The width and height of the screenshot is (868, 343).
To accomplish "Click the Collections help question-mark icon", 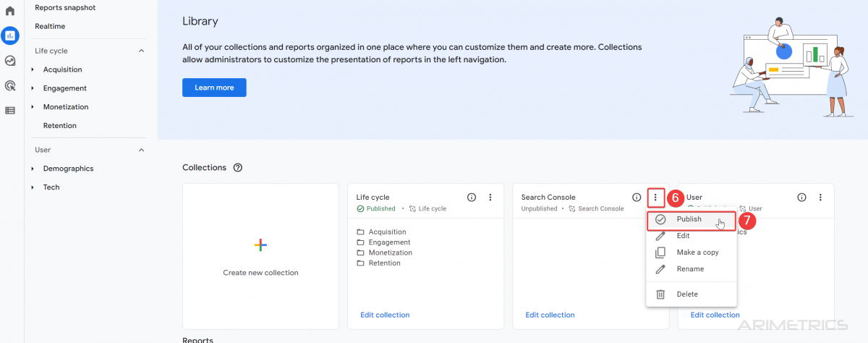I will tap(237, 168).
